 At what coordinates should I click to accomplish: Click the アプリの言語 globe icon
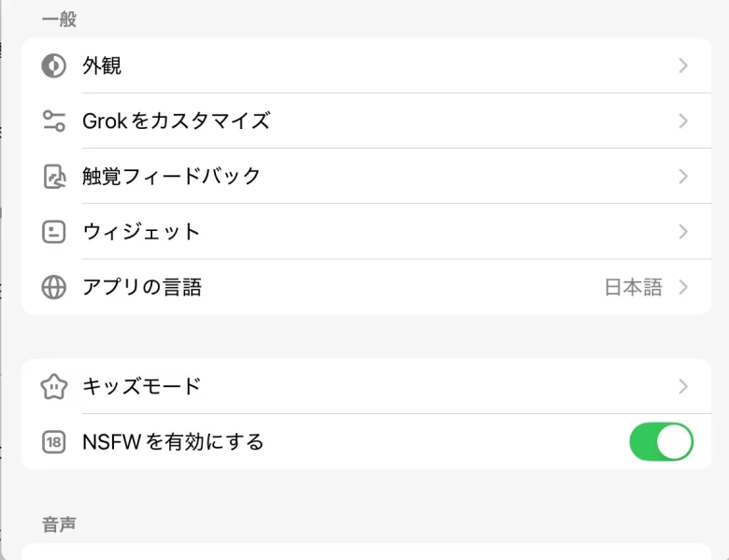pyautogui.click(x=54, y=287)
